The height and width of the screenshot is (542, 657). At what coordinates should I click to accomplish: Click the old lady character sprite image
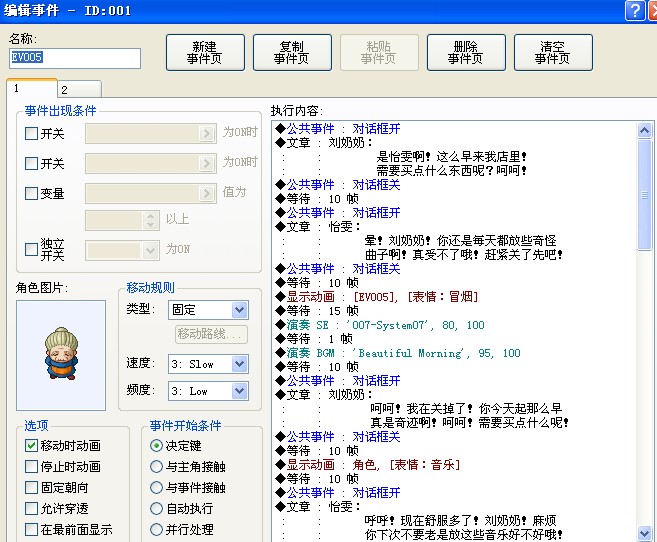pyautogui.click(x=61, y=354)
